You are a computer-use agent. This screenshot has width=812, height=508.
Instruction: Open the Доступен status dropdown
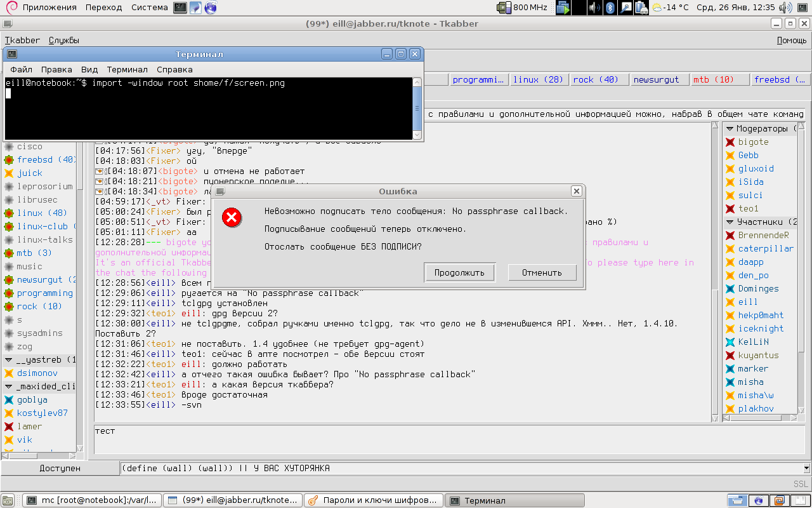pyautogui.click(x=60, y=469)
